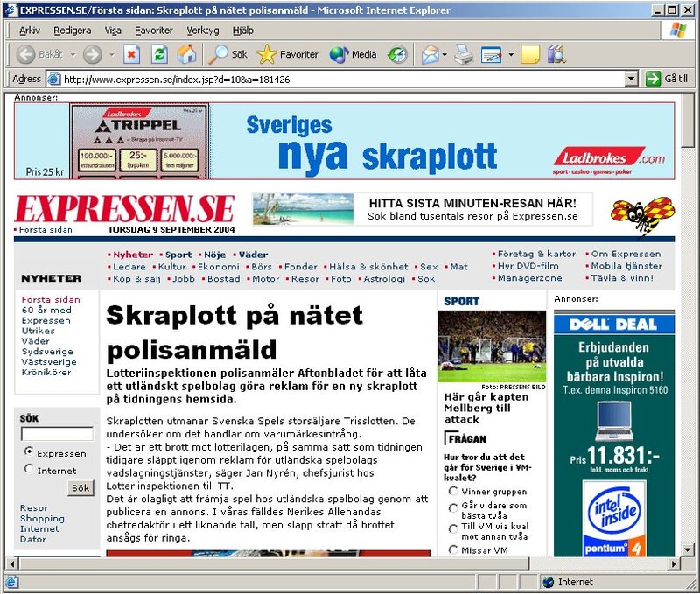Click the IE window title bar icon
The height and width of the screenshot is (594, 700).
pos(10,10)
